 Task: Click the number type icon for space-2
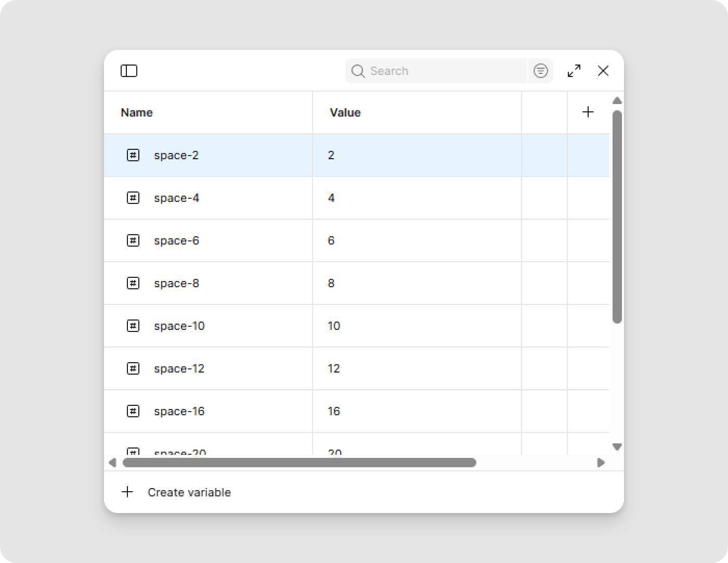click(133, 155)
